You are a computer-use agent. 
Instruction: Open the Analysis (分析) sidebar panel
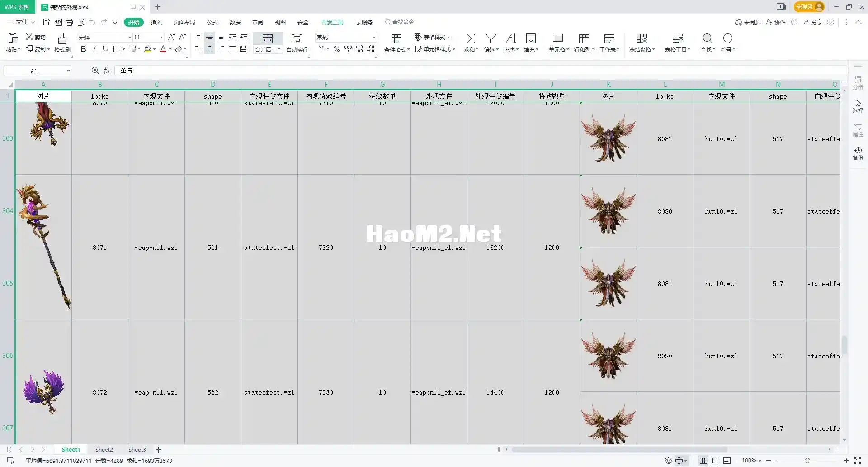click(x=858, y=83)
